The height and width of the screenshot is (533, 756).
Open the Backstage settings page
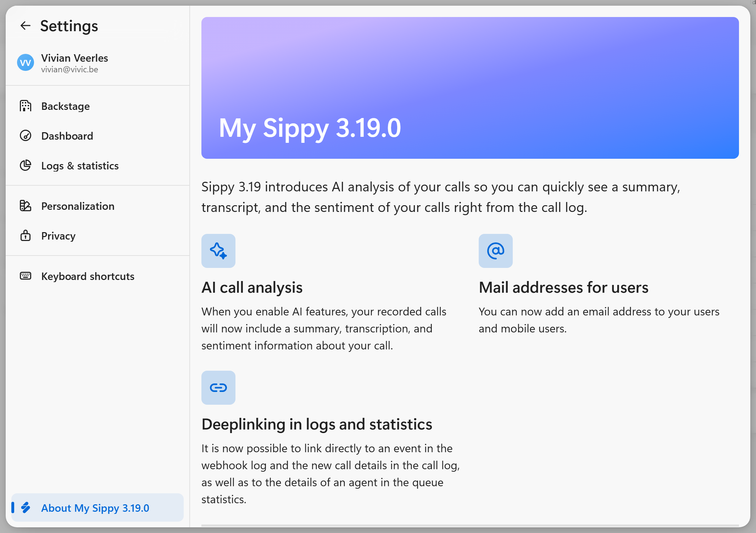pos(98,106)
